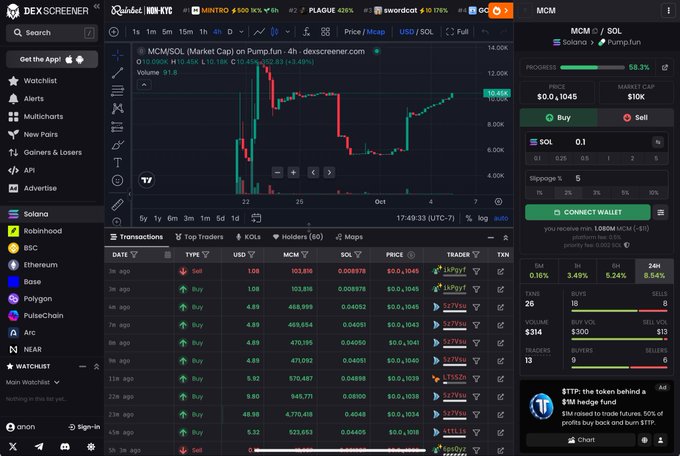Open trader ikPgyf in first Sell row
The image size is (680, 456).
(x=454, y=270)
